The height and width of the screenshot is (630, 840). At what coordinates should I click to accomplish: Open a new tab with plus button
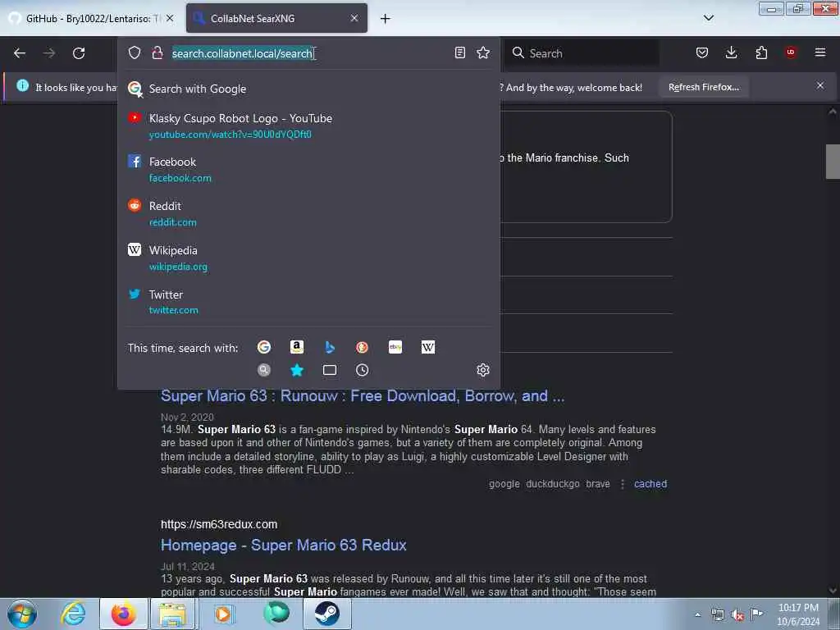coord(386,19)
